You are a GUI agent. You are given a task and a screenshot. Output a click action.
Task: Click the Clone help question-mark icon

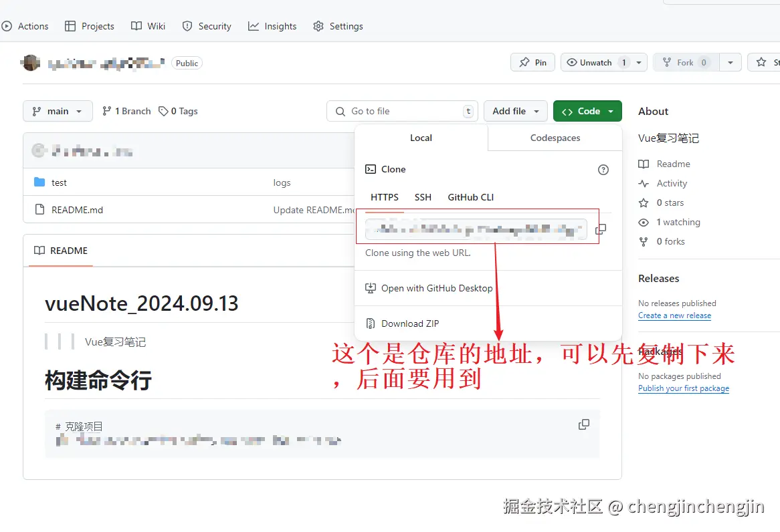pos(603,170)
